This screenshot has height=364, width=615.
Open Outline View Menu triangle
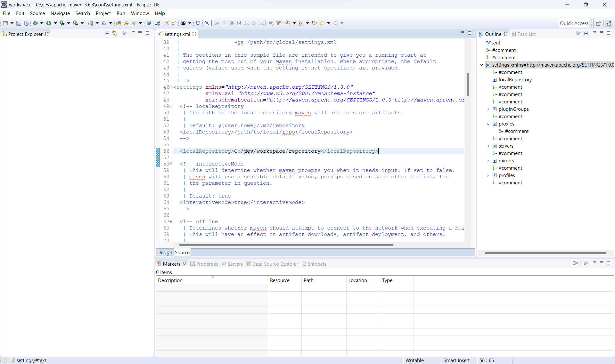pyautogui.click(x=595, y=33)
